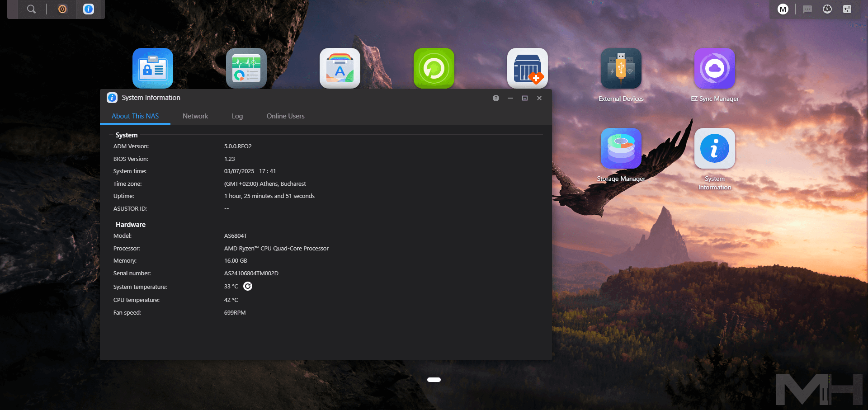Click the ADM Version value 5.0.0.REO2
Image resolution: width=868 pixels, height=410 pixels.
pos(238,146)
